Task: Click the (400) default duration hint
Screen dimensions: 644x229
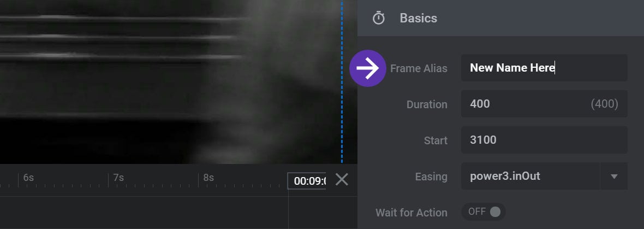Action: click(x=604, y=104)
